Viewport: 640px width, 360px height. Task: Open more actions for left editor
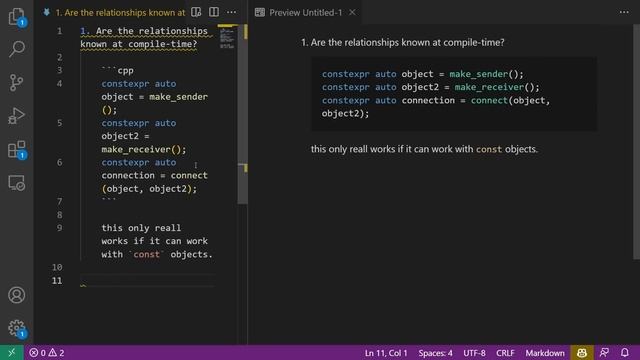231,12
